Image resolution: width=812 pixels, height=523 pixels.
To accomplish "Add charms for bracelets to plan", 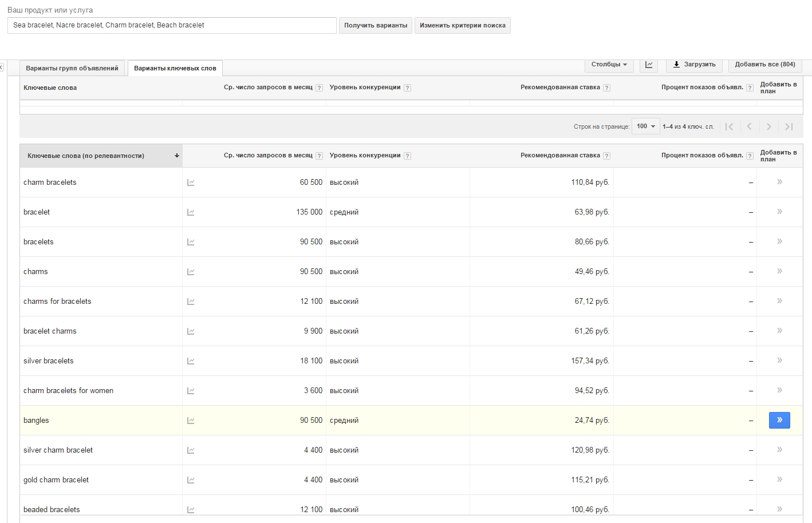I will 779,301.
